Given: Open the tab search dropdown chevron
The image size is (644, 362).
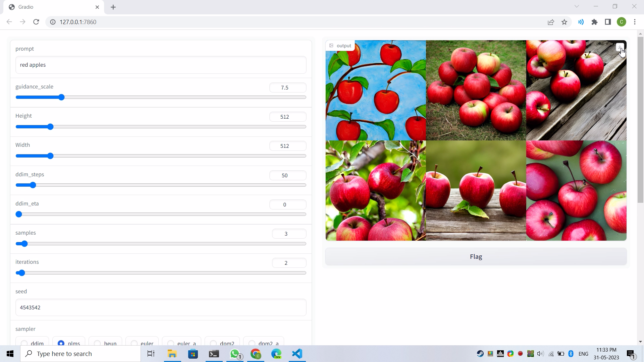Looking at the screenshot, I should [x=577, y=6].
